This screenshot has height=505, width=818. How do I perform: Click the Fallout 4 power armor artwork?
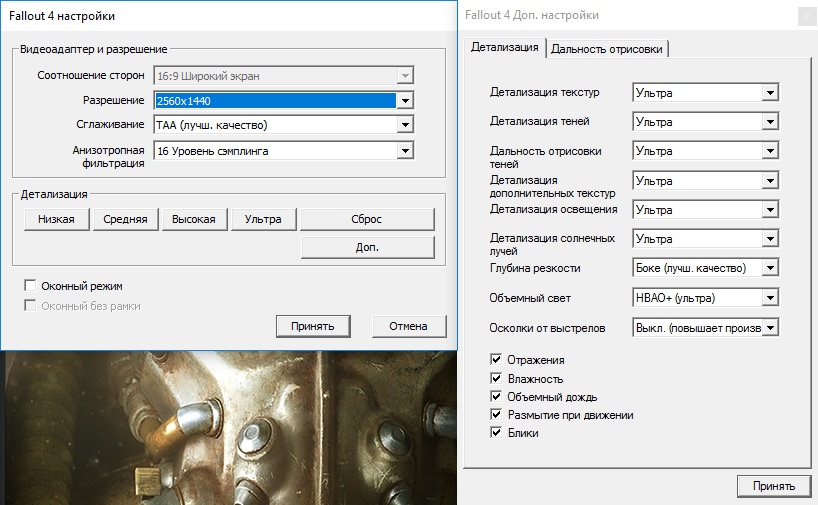(228, 428)
